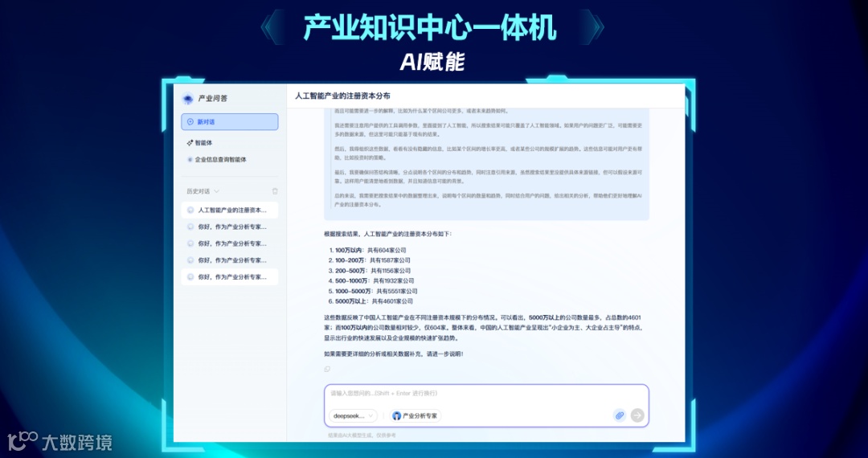
Task: Click the 产业分析专家 avatar icon
Action: (396, 415)
